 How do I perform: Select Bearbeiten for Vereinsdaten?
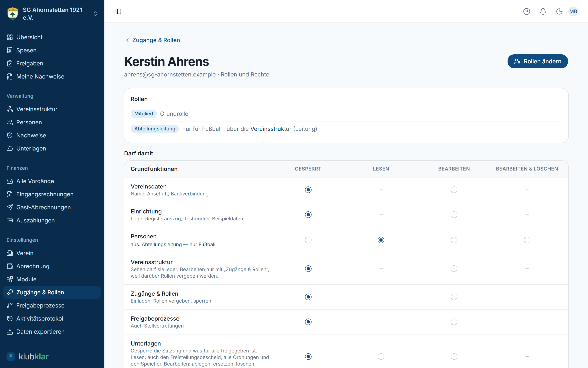coord(454,190)
